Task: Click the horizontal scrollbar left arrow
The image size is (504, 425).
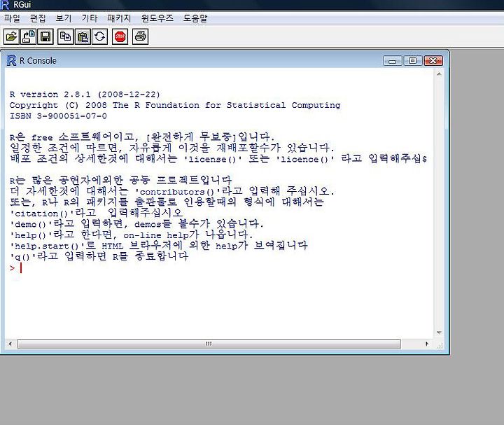Action: 10,344
